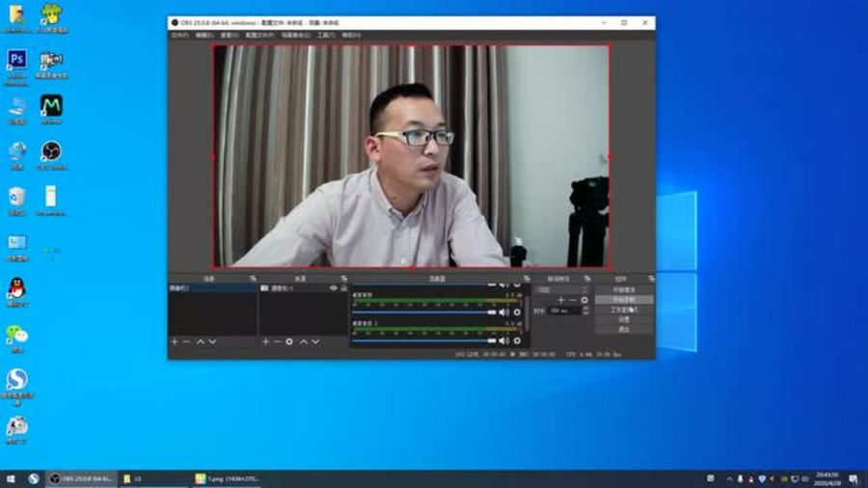Remove the selected scene with the minus icon
Screen dimensions: 868x488
coord(186,341)
